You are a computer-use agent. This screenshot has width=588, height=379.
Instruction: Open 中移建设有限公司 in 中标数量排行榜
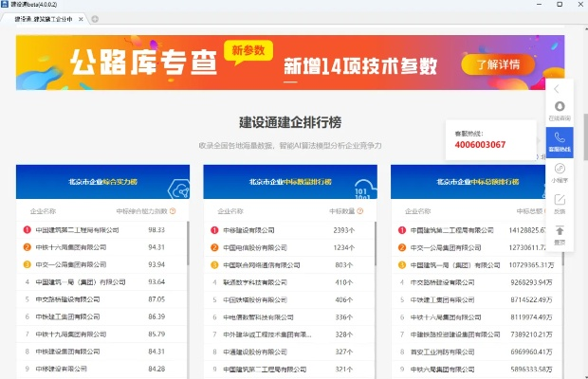pos(254,229)
